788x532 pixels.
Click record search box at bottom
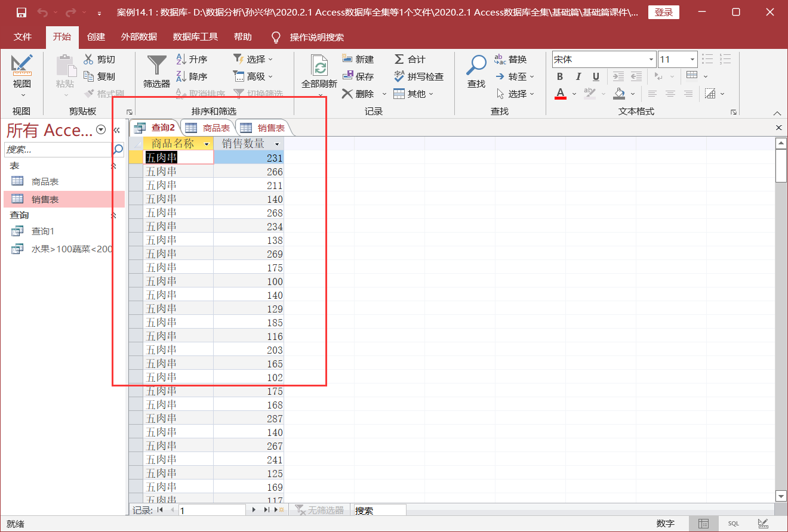380,511
